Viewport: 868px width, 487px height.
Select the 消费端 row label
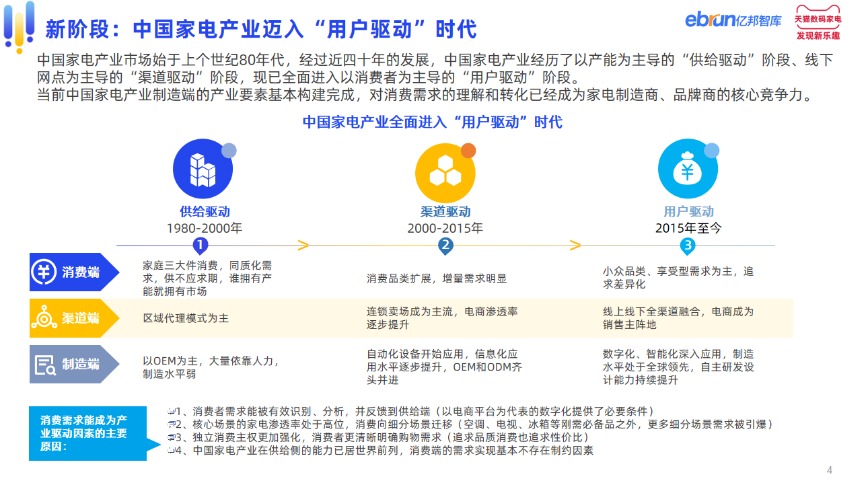(81, 272)
